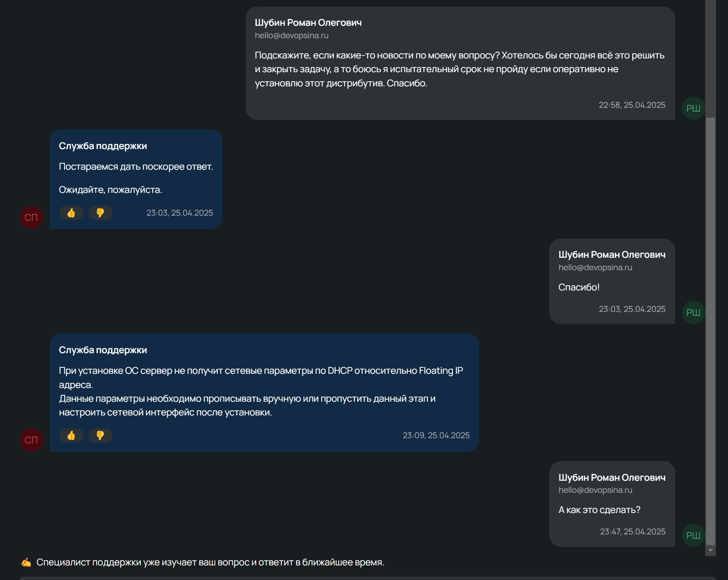The image size is (728, 580).
Task: Click the email address above "Спасибо!"
Action: click(595, 268)
